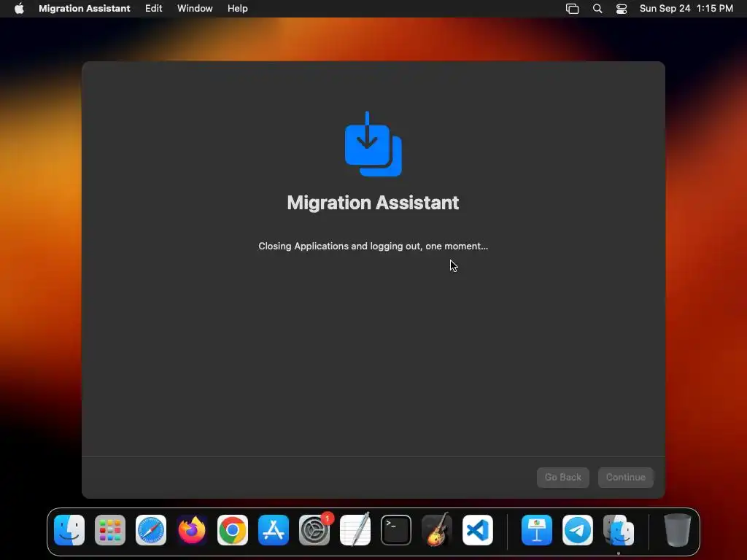Open Spotlight search in the menu bar
This screenshot has height=560, width=747.
pyautogui.click(x=597, y=8)
